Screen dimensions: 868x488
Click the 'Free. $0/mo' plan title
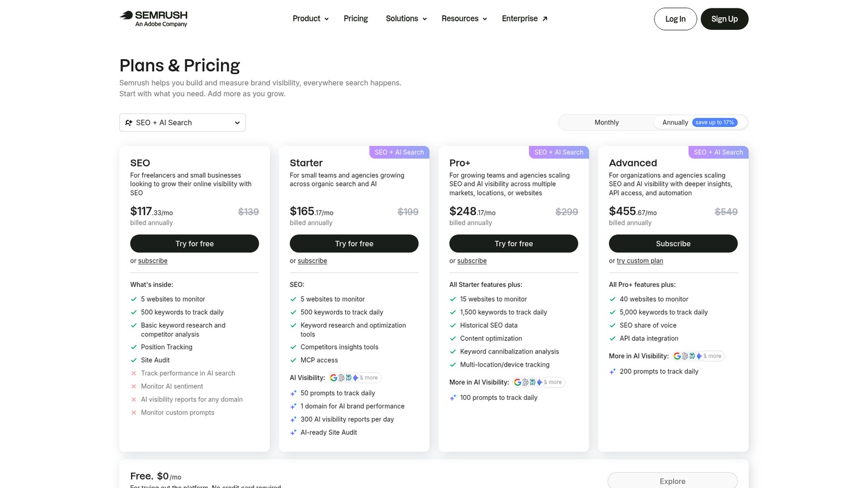point(155,476)
